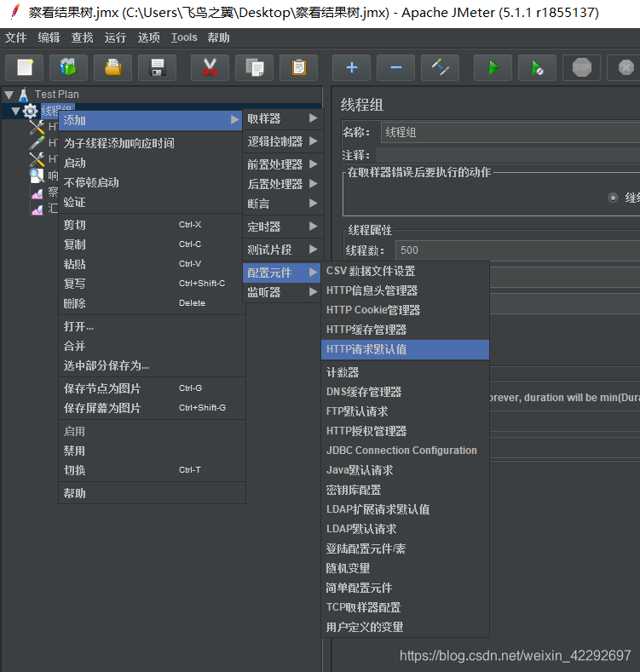This screenshot has height=672, width=640.
Task: Click the Start no pauses icon
Action: pos(538,67)
